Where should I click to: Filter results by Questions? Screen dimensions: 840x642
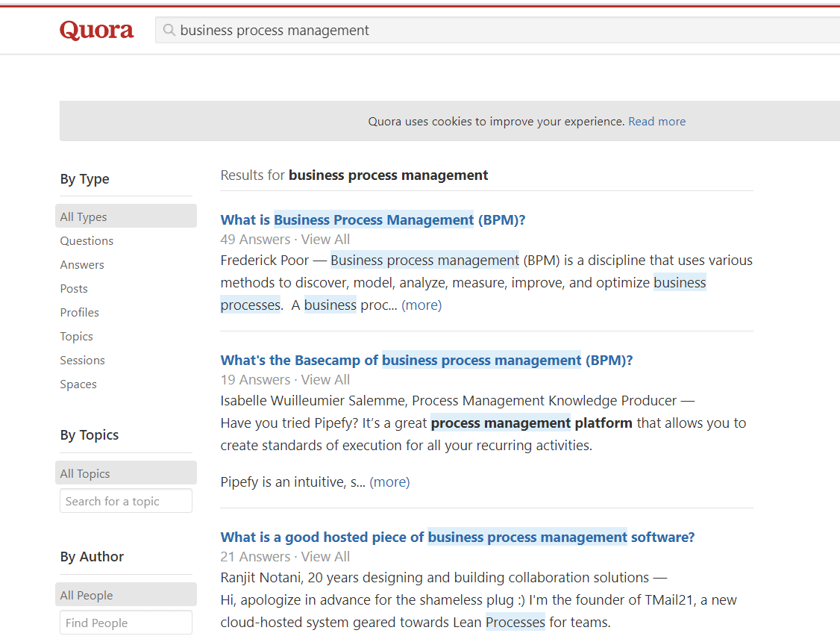[x=87, y=241]
